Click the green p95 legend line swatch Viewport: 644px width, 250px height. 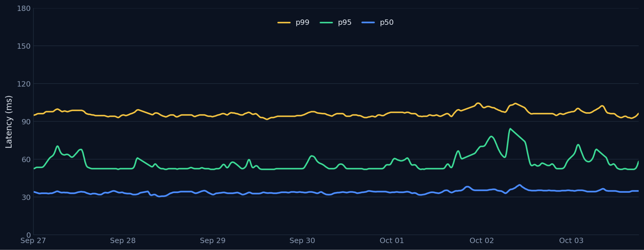click(x=326, y=23)
